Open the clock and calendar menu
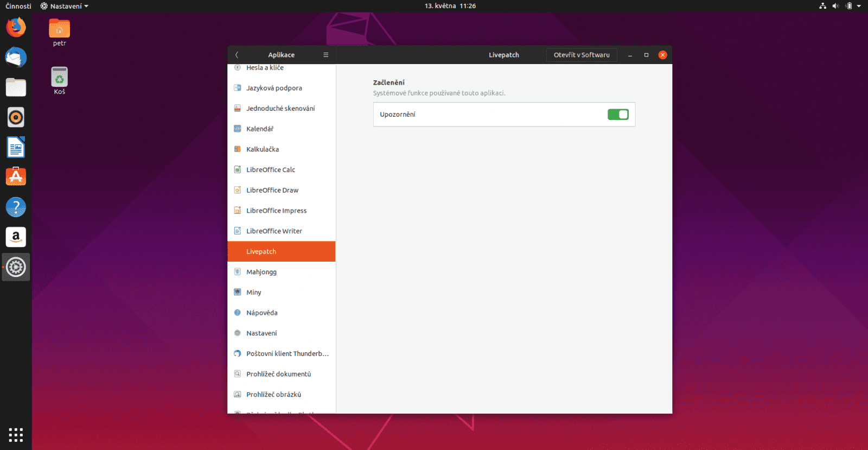 click(450, 6)
